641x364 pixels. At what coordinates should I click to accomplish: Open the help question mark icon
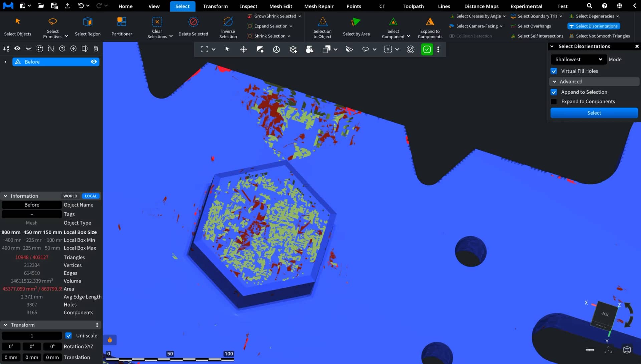(605, 6)
